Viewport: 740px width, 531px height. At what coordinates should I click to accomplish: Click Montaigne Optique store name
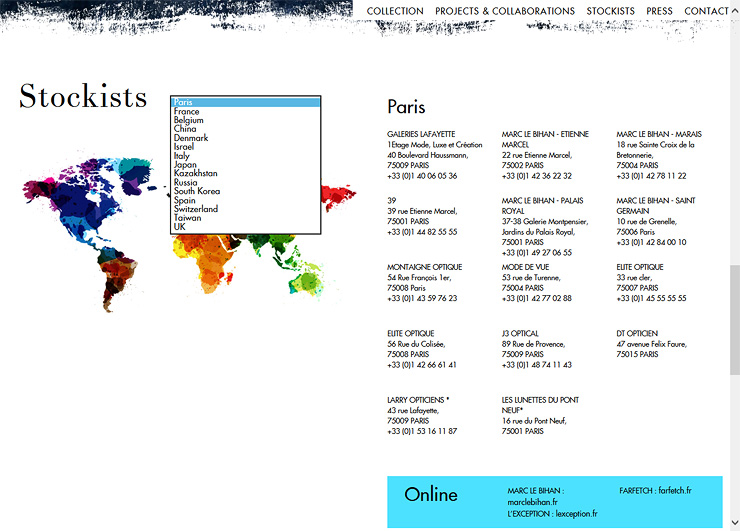[x=424, y=267]
